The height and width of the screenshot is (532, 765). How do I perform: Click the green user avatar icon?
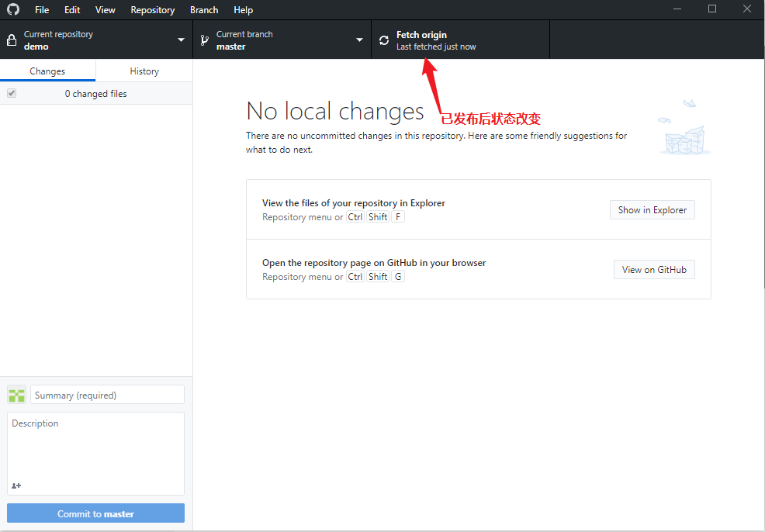[x=16, y=395]
